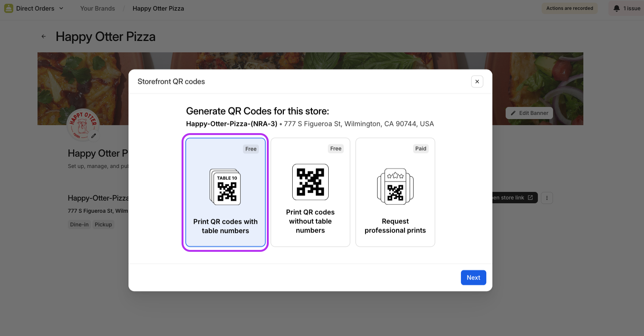The height and width of the screenshot is (336, 644).
Task: Click Actions are recorded badge
Action: pyautogui.click(x=569, y=8)
